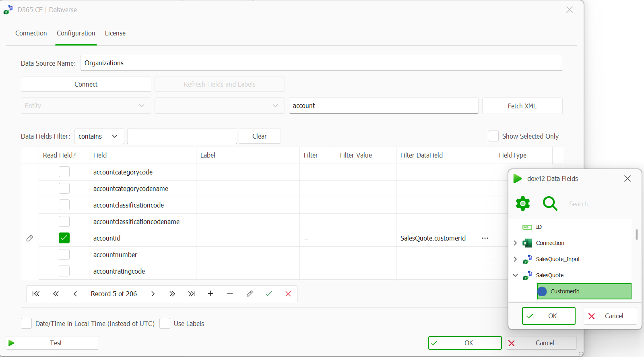The height and width of the screenshot is (357, 644).
Task: Clear the data fields filter
Action: click(260, 136)
